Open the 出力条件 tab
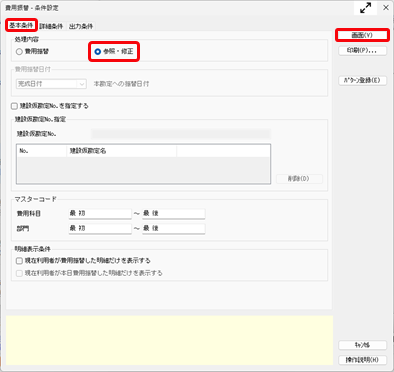 (x=81, y=26)
